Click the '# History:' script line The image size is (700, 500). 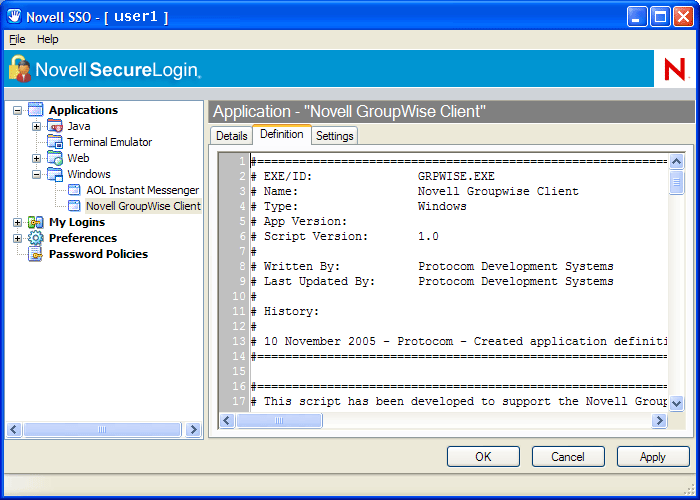point(285,311)
